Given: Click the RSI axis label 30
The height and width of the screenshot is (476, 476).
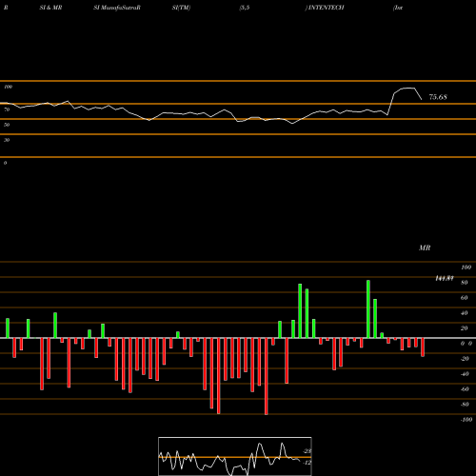Looking at the screenshot, I should click(x=7, y=140).
